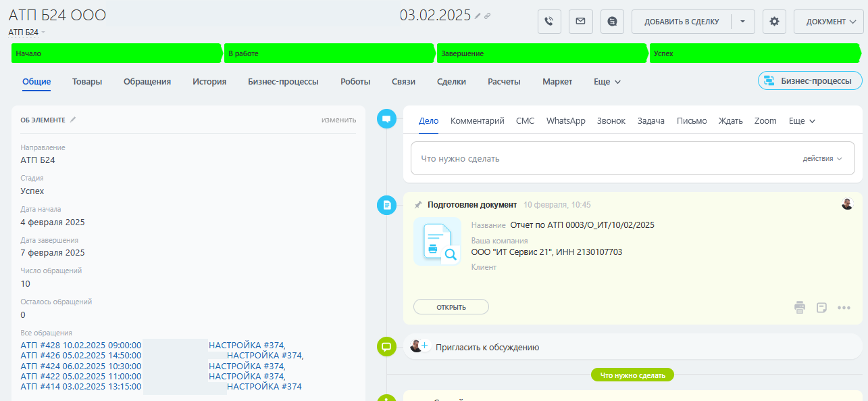This screenshot has height=401, width=868.
Task: Open the ДОКУМЕНТ dropdown menu
Action: point(829,22)
